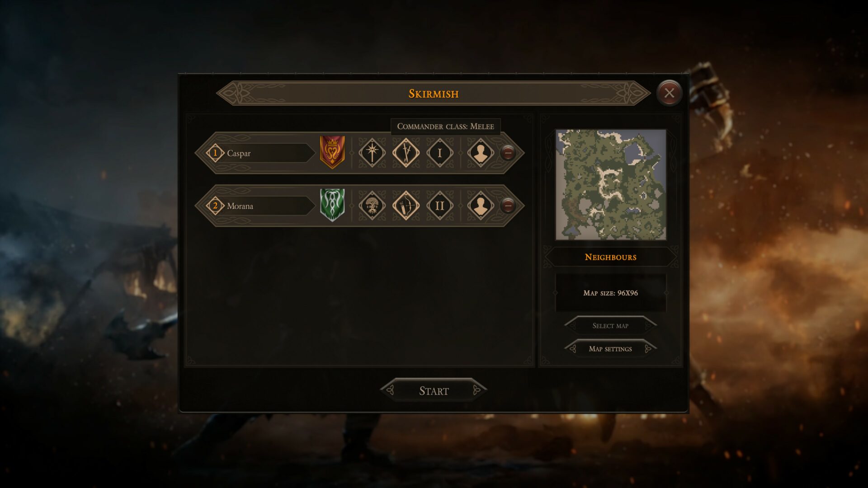The height and width of the screenshot is (488, 868).
Task: Click Caspar's faction icon with the sun staff
Action: tap(372, 153)
